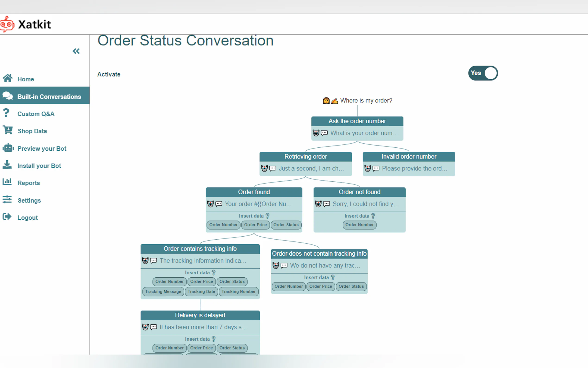The height and width of the screenshot is (368, 588).
Task: Open the Invalid order number node header
Action: [x=409, y=156]
